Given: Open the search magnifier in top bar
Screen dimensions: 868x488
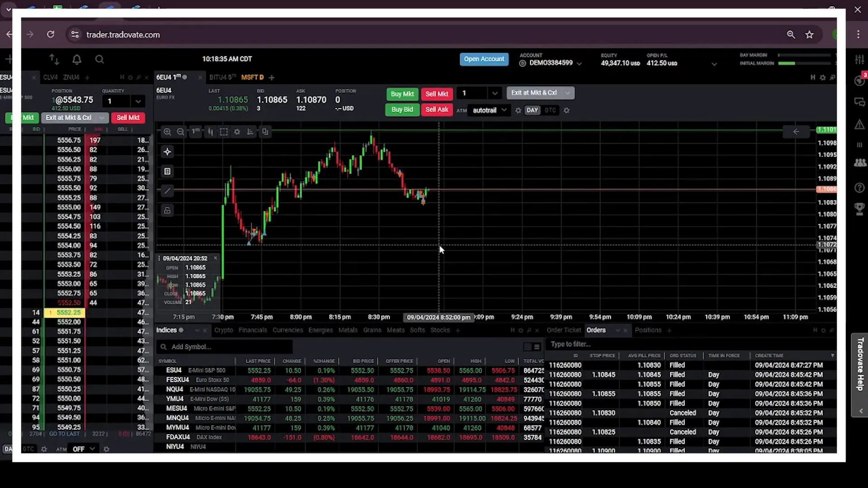Looking at the screenshot, I should pyautogui.click(x=99, y=59).
